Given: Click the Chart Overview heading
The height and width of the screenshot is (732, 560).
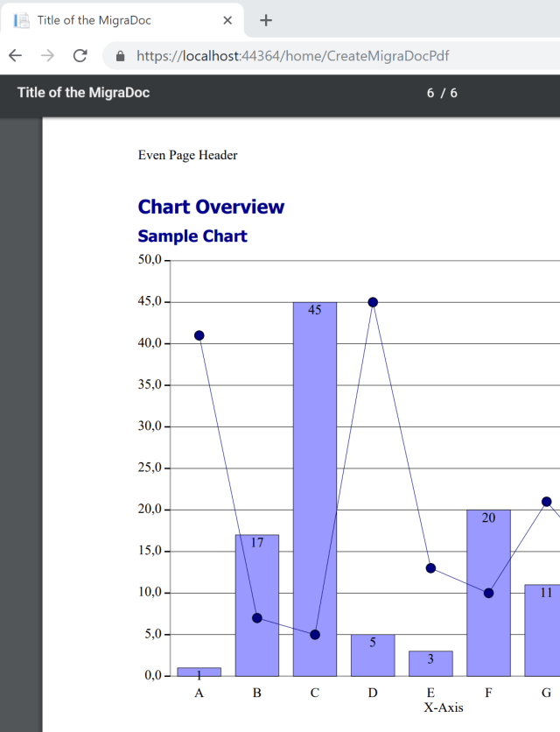Looking at the screenshot, I should (x=211, y=207).
